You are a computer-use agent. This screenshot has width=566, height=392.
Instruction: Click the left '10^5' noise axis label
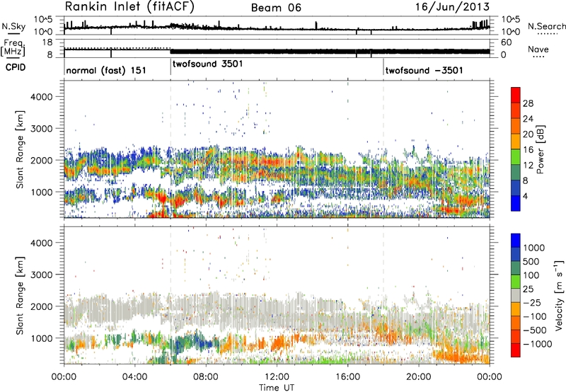point(43,20)
